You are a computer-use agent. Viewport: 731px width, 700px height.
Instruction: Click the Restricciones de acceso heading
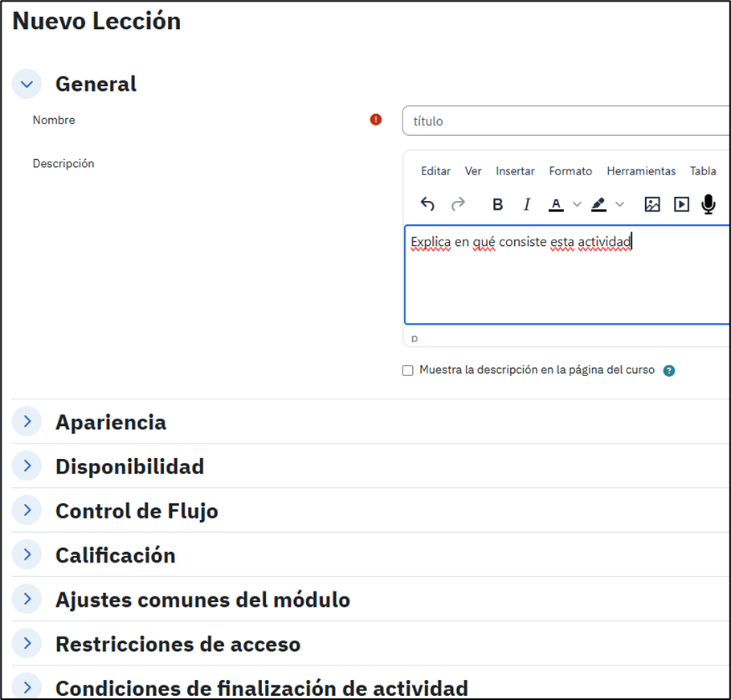tap(178, 644)
